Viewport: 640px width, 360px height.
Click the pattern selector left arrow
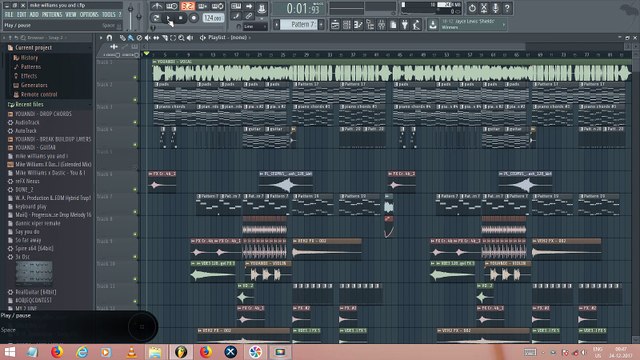[277, 24]
